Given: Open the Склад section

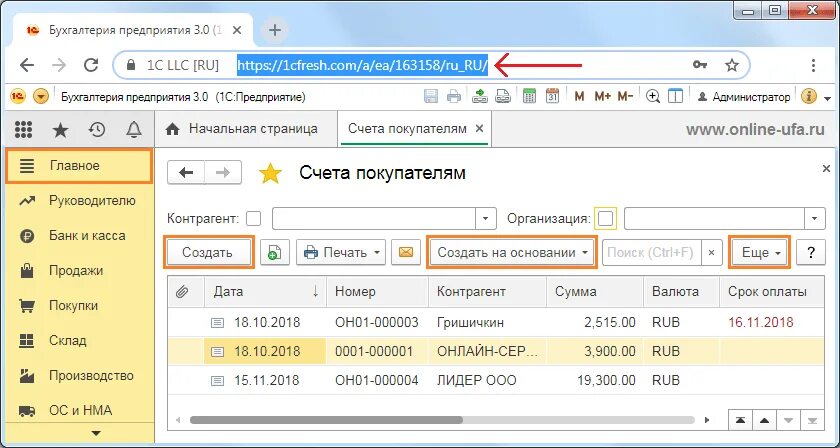Looking at the screenshot, I should (79, 341).
